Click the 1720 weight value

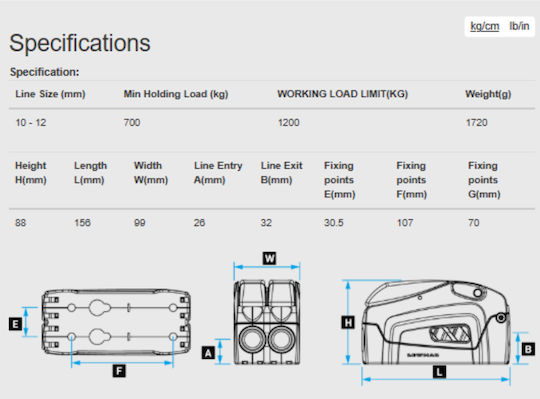[477, 123]
